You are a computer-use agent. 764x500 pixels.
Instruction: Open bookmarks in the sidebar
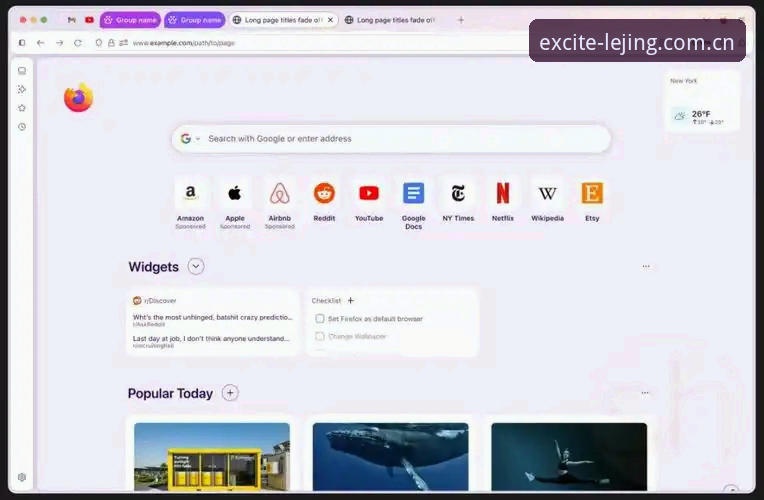click(x=22, y=108)
